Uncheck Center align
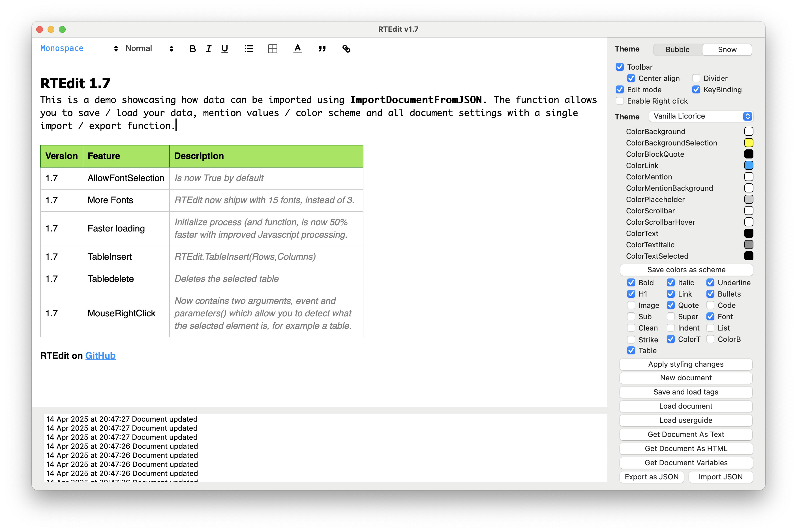This screenshot has width=797, height=532. pyautogui.click(x=631, y=78)
